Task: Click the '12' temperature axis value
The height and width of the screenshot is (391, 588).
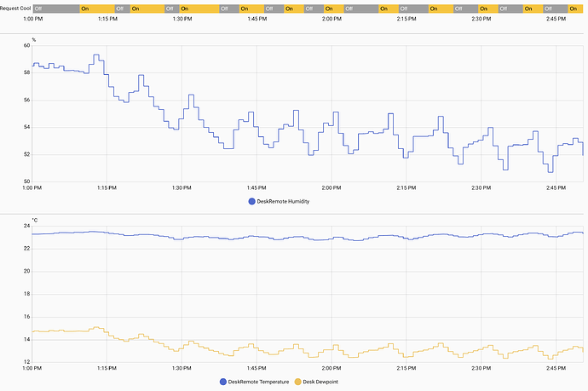Action: point(26,362)
